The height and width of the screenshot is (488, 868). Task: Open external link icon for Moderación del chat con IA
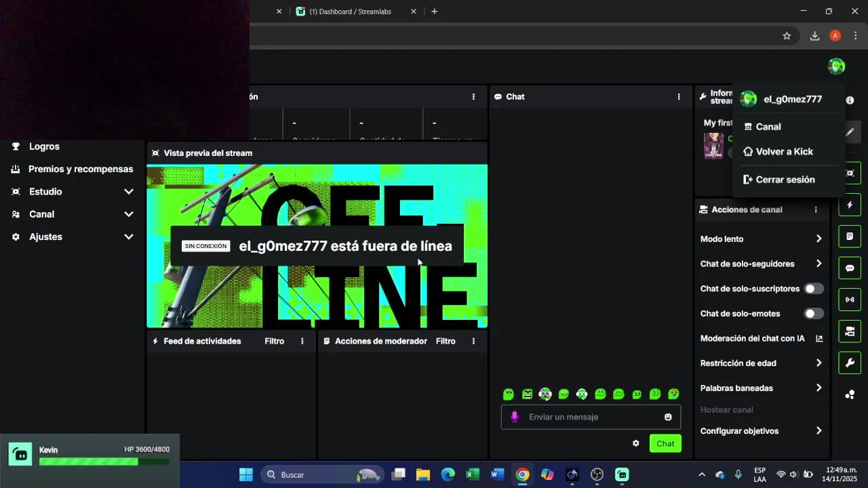(819, 338)
